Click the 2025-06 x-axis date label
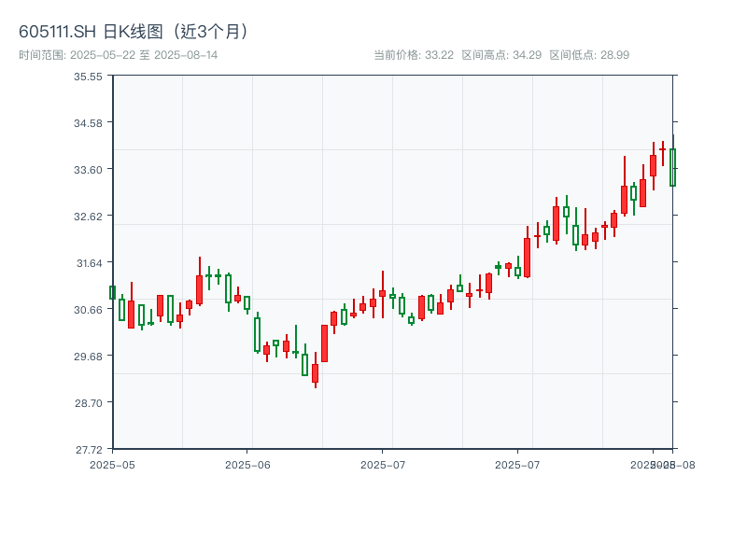The image size is (747, 560). pyautogui.click(x=247, y=464)
